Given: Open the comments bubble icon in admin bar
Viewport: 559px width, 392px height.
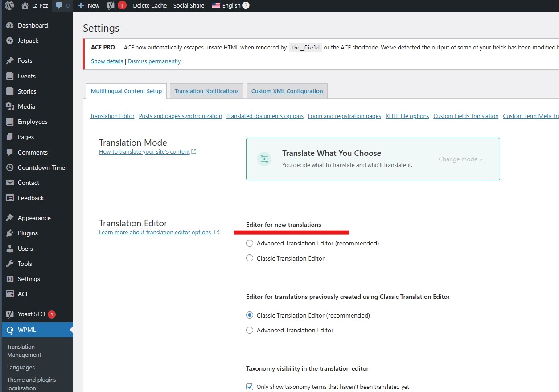Looking at the screenshot, I should (59, 6).
